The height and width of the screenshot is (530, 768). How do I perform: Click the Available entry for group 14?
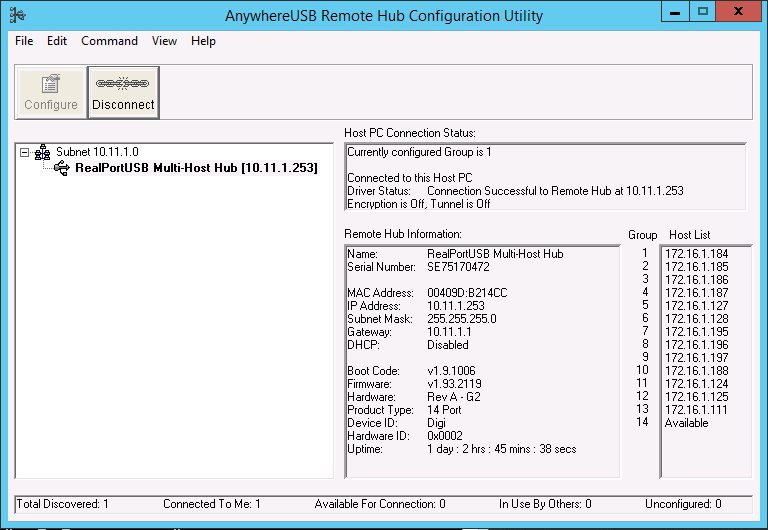click(x=686, y=423)
